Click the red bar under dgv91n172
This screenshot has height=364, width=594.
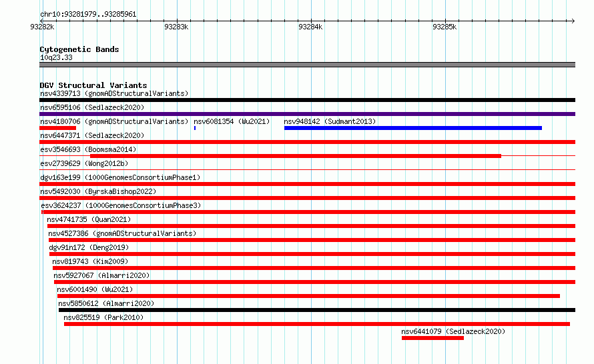[312, 254]
